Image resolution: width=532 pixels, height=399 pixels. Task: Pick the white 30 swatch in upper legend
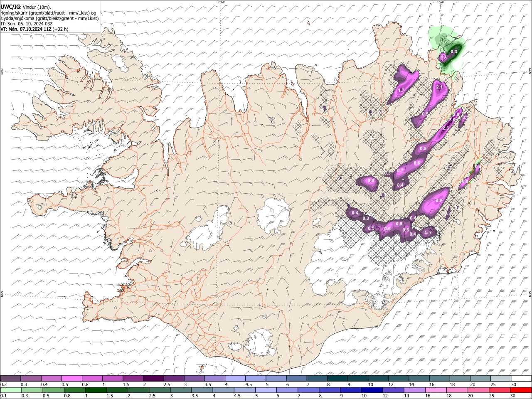(521, 378)
